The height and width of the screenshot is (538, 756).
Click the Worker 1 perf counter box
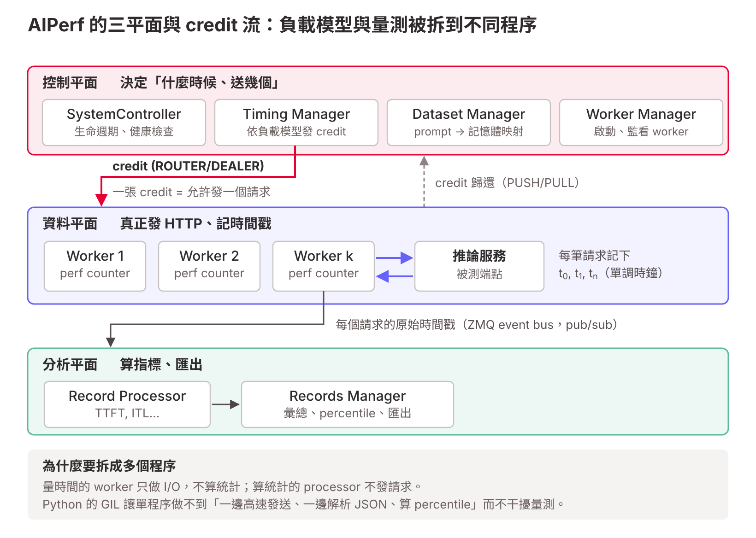point(95,266)
